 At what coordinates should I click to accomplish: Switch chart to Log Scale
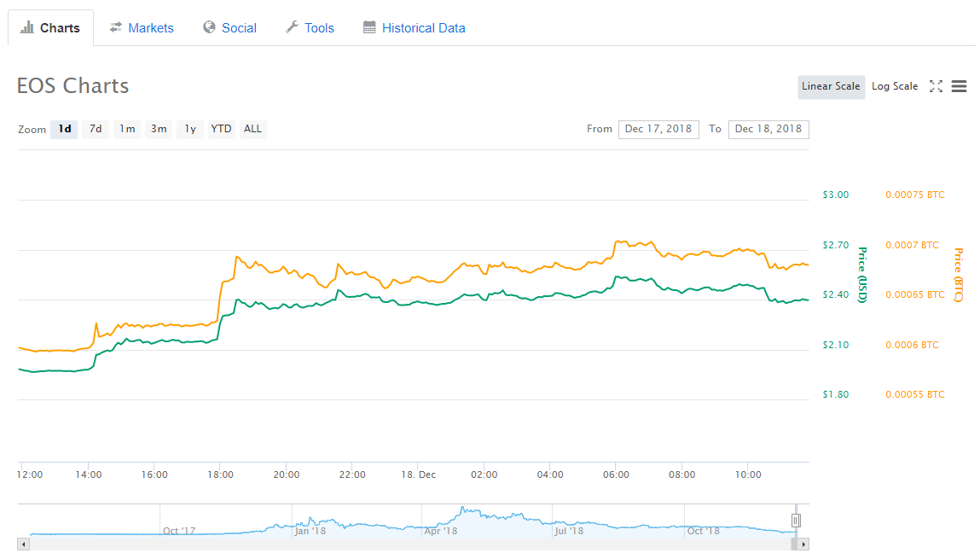895,86
